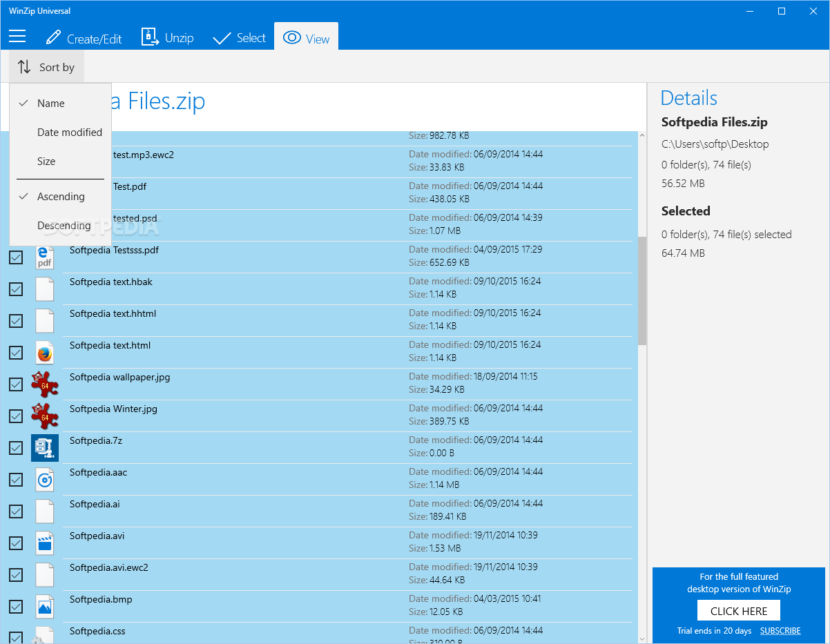Click the Softpedia Files.zip details title
Viewport: 830px width, 644px height.
[714, 122]
